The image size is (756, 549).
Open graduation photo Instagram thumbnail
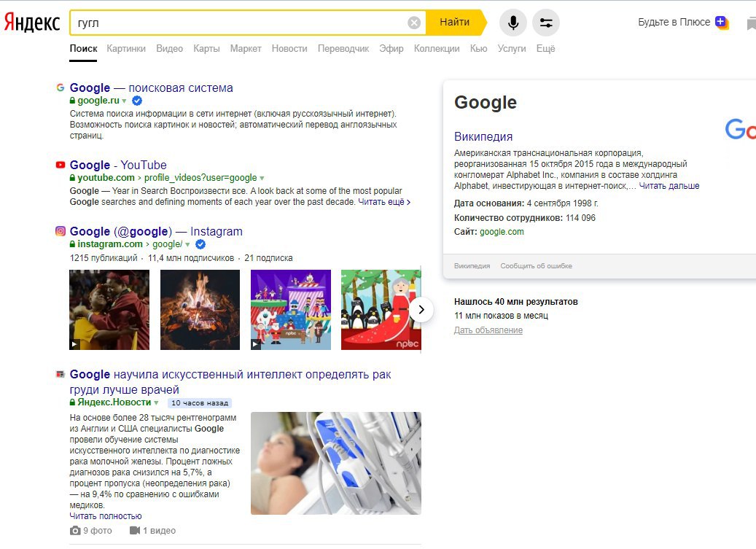109,310
